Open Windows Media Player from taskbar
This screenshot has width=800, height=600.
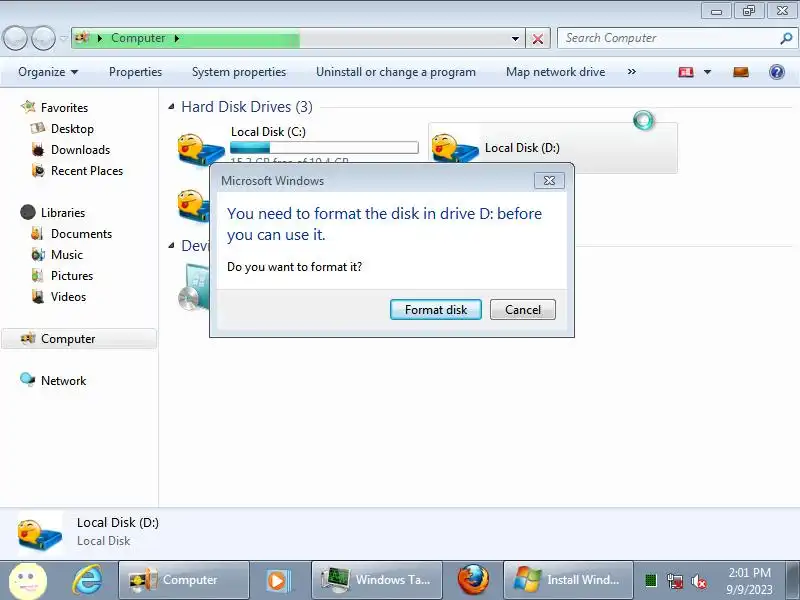click(279, 580)
